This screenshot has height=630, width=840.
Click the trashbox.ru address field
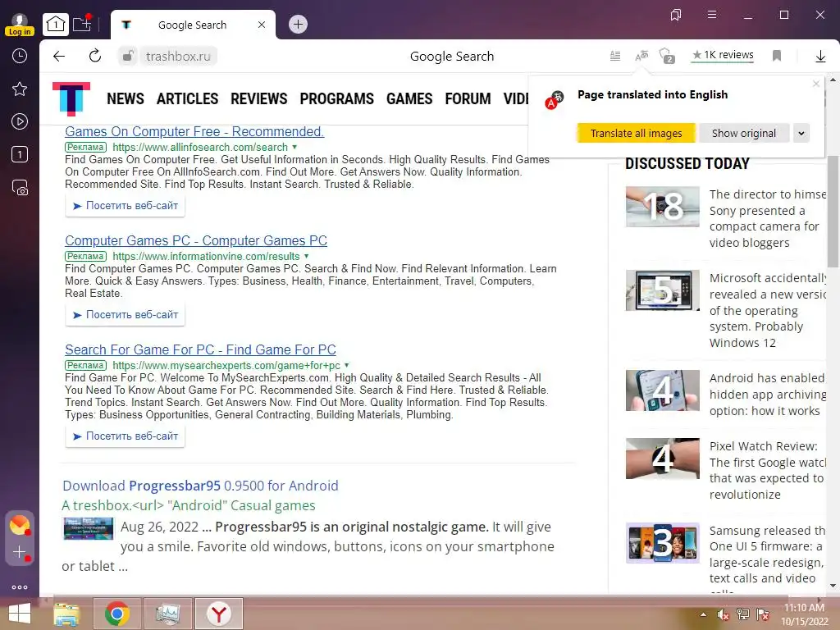coord(178,57)
